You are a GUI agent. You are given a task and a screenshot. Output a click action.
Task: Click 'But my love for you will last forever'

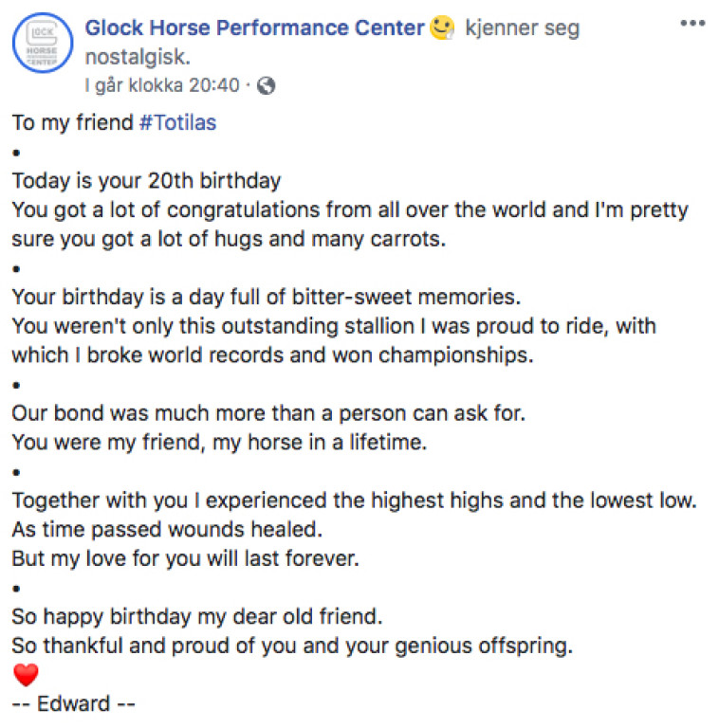[185, 558]
